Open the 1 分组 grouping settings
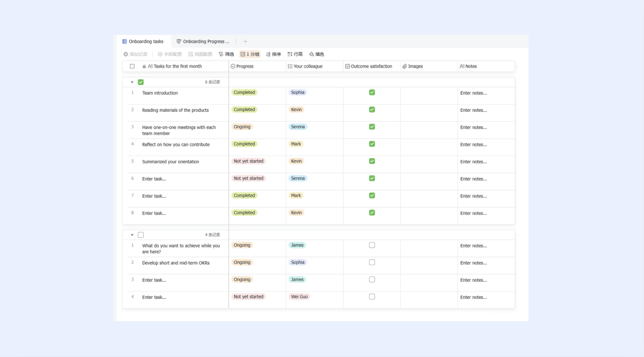644x357 pixels. point(250,54)
